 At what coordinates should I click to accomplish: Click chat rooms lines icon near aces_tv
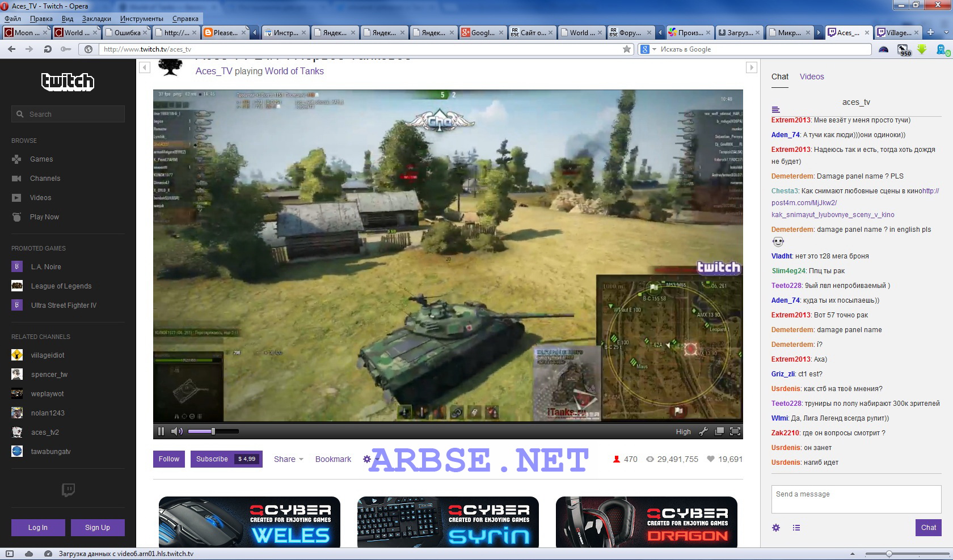tap(776, 109)
